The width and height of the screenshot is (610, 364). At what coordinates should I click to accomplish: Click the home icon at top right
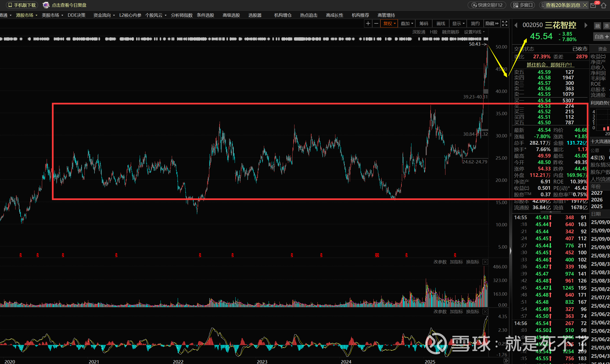(x=604, y=5)
